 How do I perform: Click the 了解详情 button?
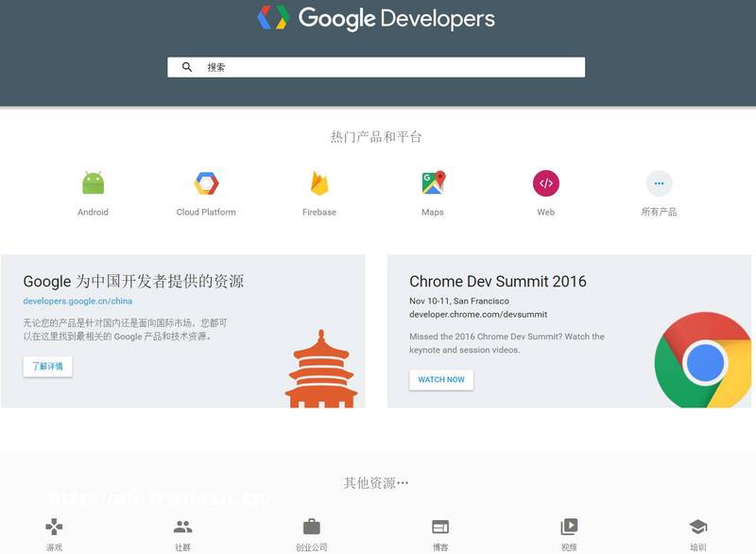point(49,366)
